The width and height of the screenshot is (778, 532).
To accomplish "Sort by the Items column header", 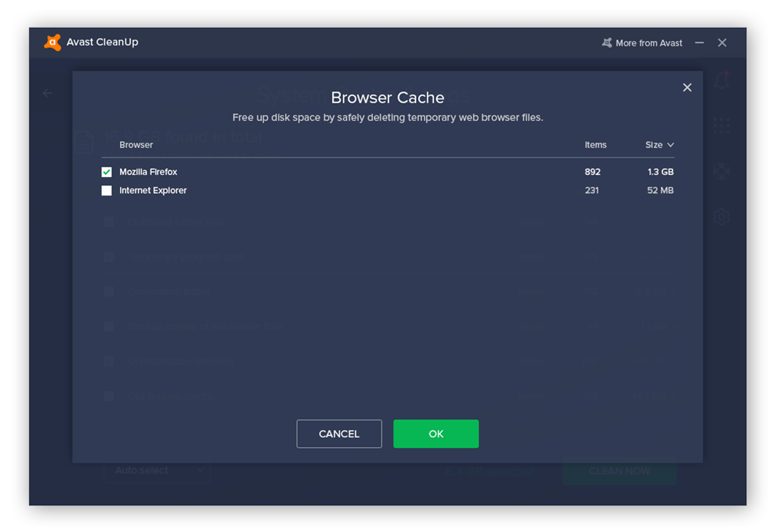I will click(x=596, y=145).
